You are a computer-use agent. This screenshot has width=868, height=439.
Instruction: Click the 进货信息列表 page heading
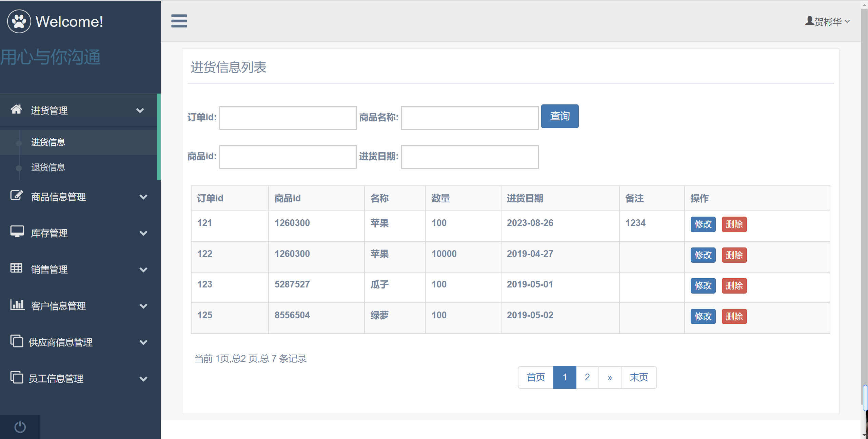(229, 67)
